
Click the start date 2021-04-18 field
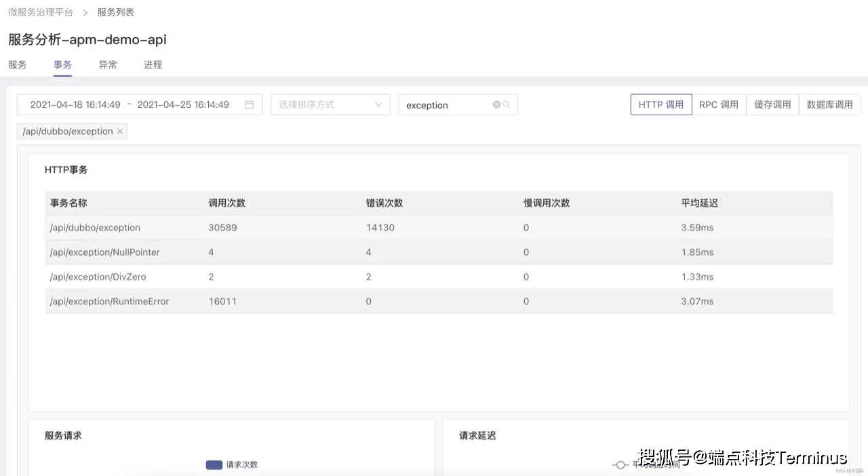click(x=75, y=104)
